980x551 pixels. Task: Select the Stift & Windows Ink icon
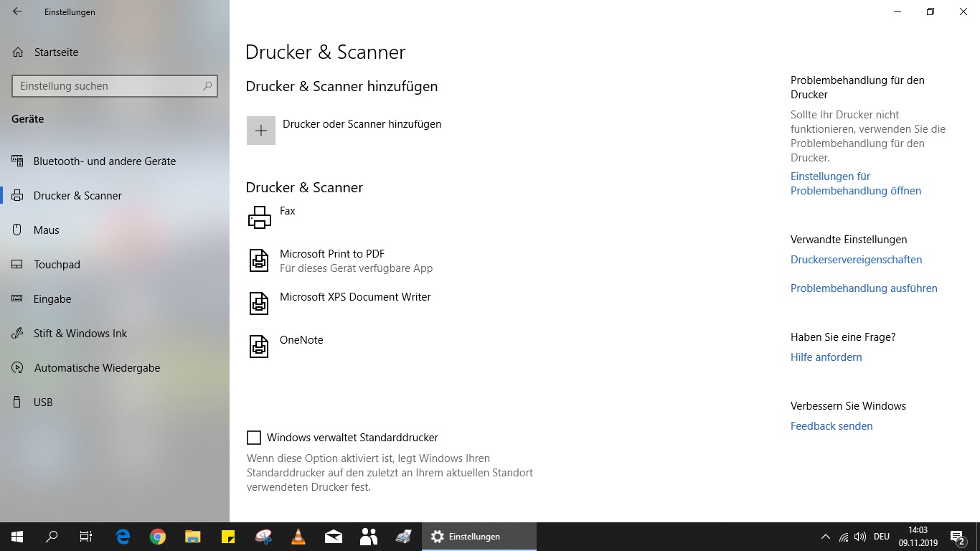tap(18, 334)
